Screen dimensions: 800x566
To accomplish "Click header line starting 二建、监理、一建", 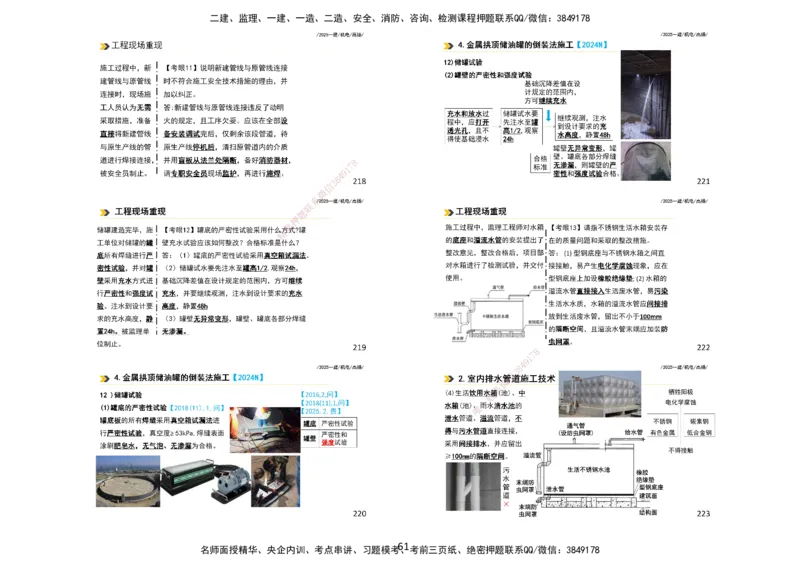I will [400, 18].
